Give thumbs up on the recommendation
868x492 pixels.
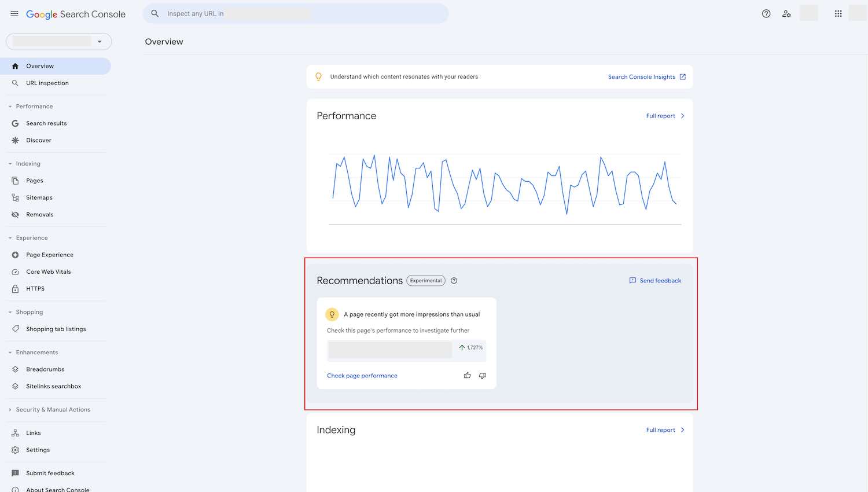point(468,376)
